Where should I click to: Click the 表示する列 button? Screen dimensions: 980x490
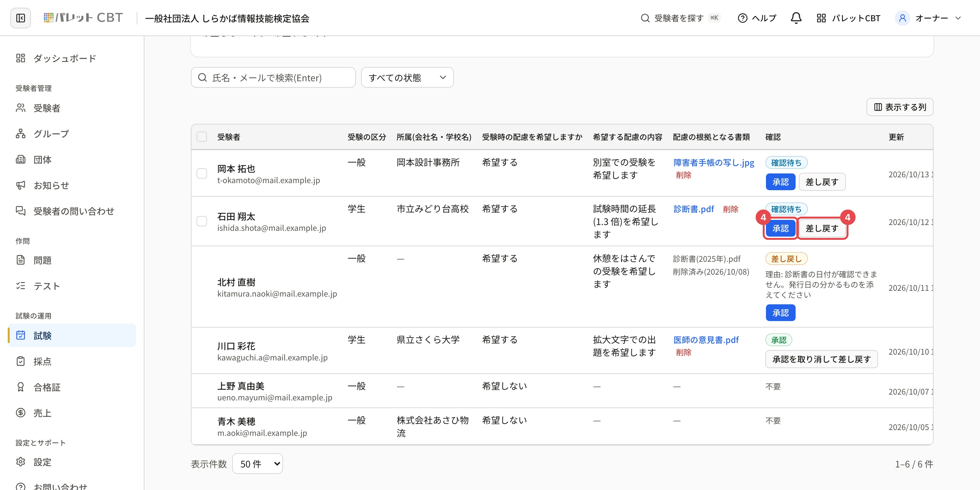click(900, 107)
